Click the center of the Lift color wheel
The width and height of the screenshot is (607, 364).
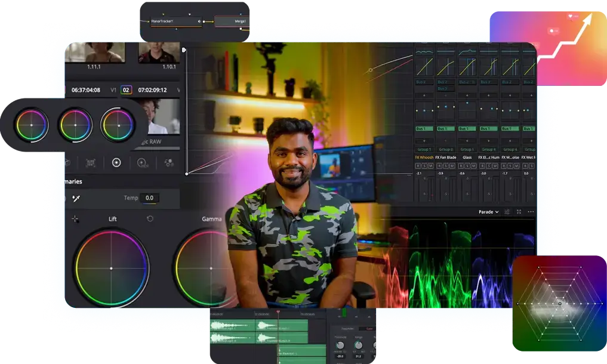pyautogui.click(x=111, y=268)
